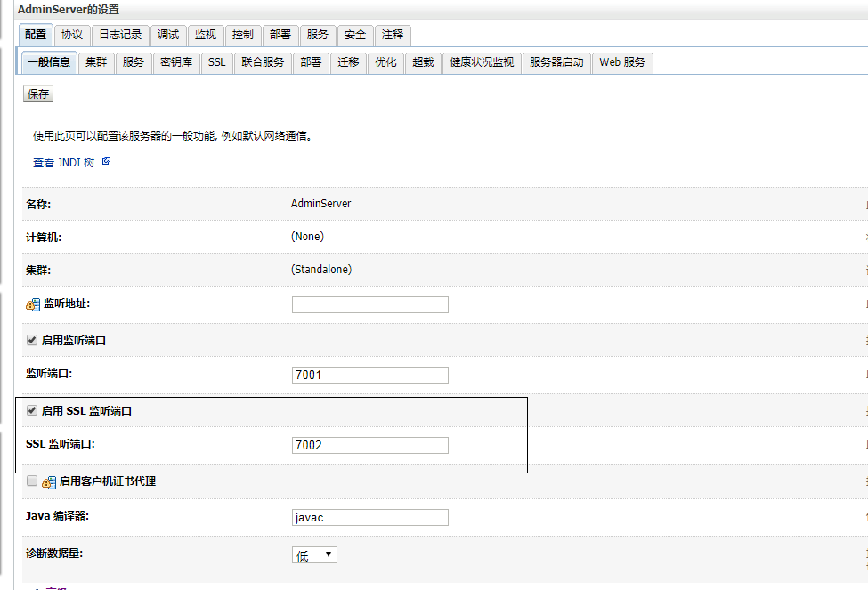This screenshot has height=590, width=868.
Task: Uncheck the 启用 SSL 监听端口 checkbox
Action: point(32,410)
